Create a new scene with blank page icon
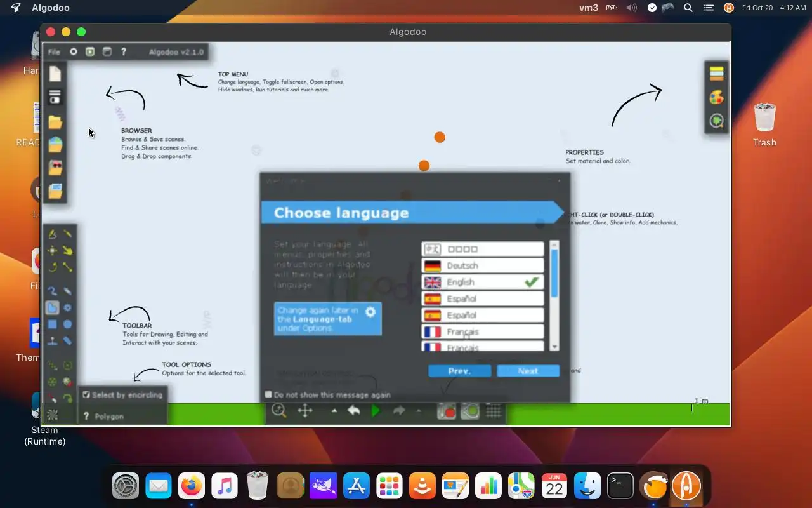This screenshot has height=508, width=812. click(x=55, y=74)
